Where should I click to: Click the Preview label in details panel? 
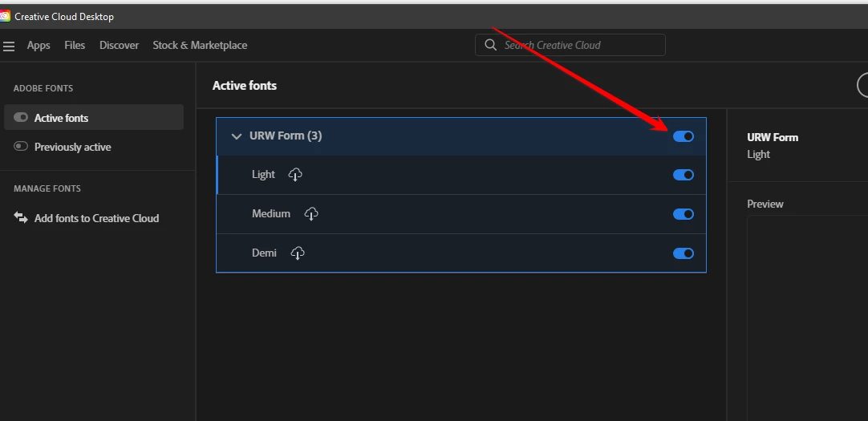765,204
